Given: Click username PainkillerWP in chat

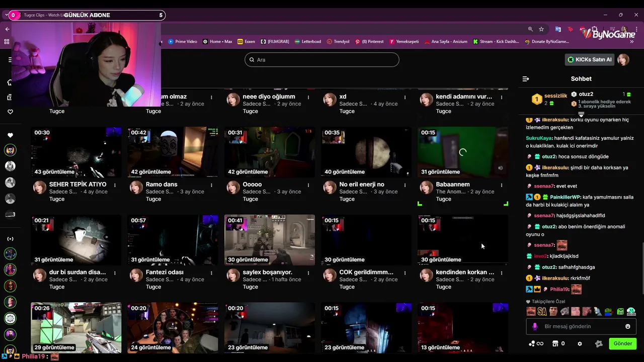Looking at the screenshot, I should [x=565, y=197].
